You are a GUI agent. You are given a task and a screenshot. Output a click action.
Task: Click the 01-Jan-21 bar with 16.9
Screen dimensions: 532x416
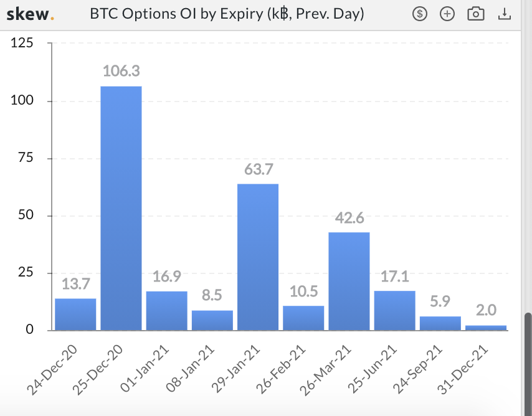coord(166,311)
